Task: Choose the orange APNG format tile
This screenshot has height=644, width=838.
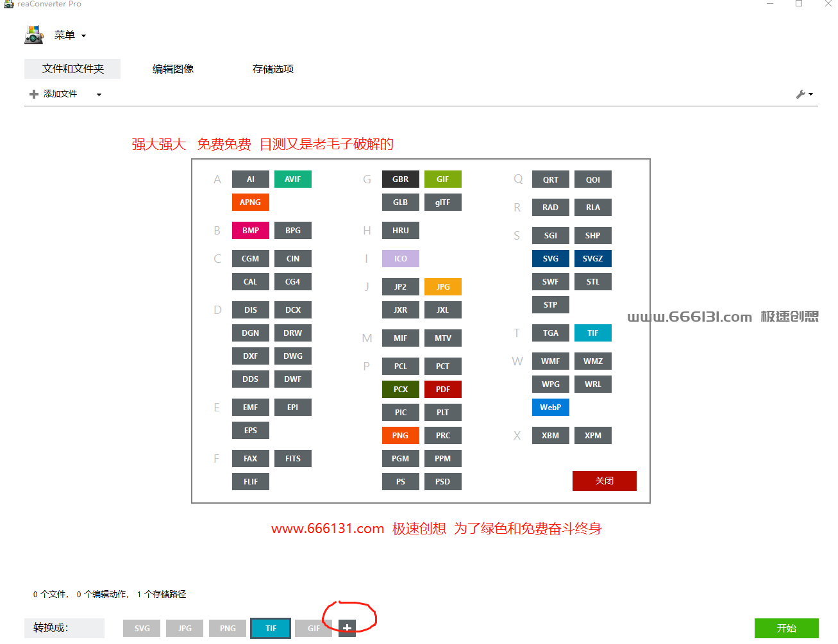Action: [251, 202]
